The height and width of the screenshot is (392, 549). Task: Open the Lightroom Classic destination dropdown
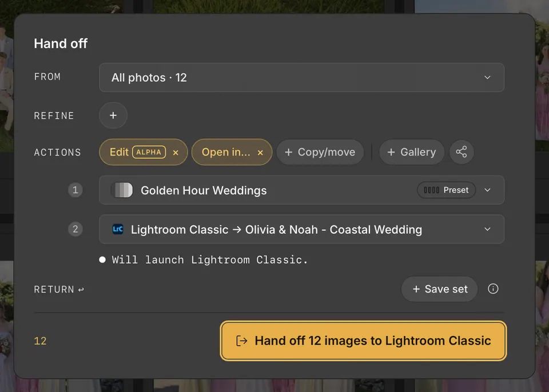pyautogui.click(x=301, y=229)
